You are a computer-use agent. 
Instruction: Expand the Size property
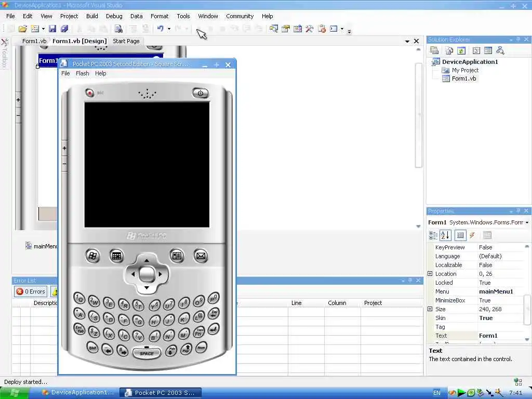430,309
